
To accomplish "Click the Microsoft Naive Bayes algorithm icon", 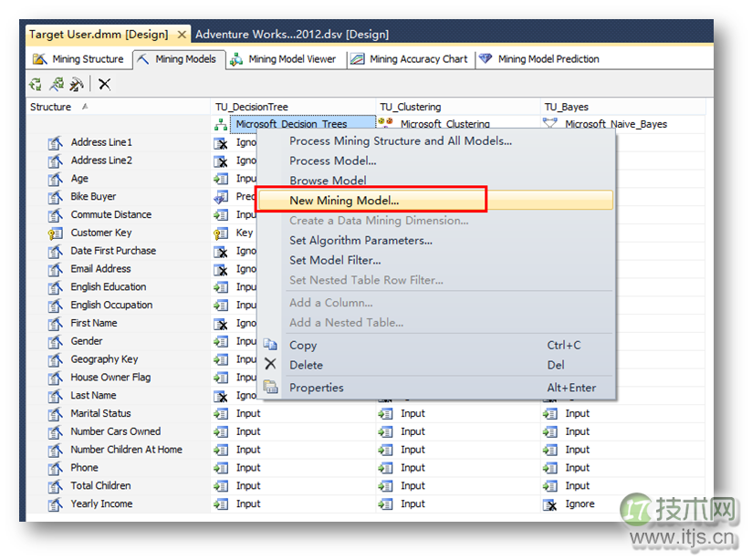I will pyautogui.click(x=550, y=124).
